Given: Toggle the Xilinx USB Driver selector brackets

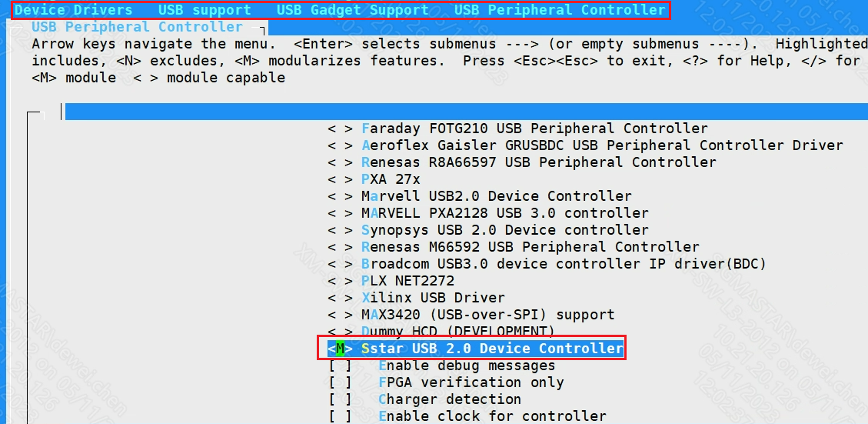Looking at the screenshot, I should 340,298.
